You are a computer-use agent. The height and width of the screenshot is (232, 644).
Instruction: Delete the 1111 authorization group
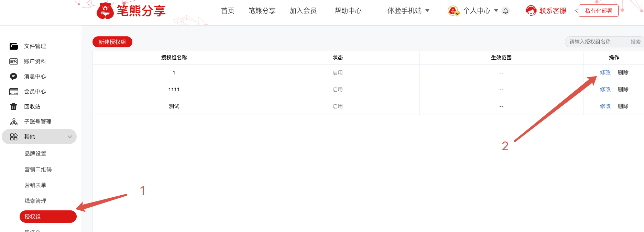click(623, 90)
